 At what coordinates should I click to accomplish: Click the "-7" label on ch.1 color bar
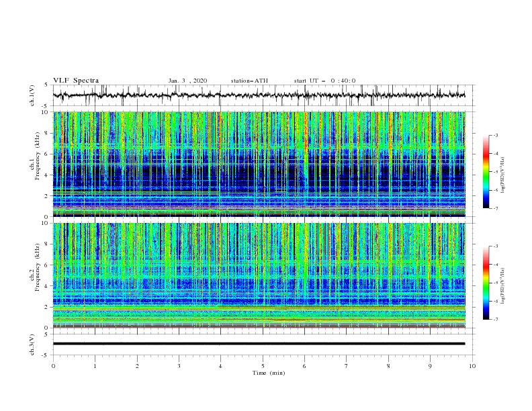496,208
